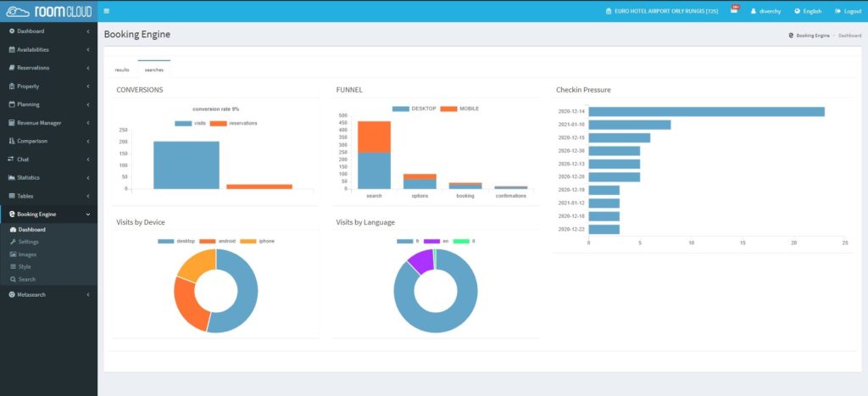
Task: Toggle android legend in Visits by Device
Action: (216, 241)
